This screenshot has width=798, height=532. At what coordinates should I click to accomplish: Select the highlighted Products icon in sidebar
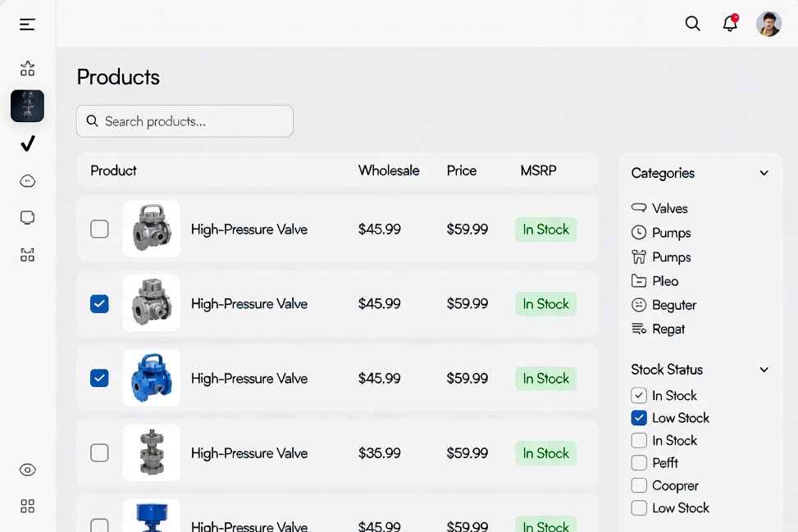tap(27, 106)
